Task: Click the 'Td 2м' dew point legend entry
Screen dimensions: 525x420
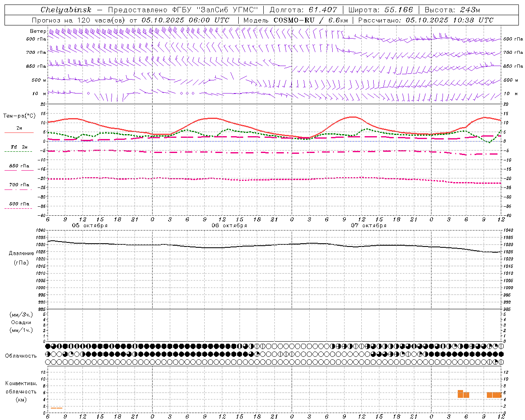Action: [x=19, y=147]
